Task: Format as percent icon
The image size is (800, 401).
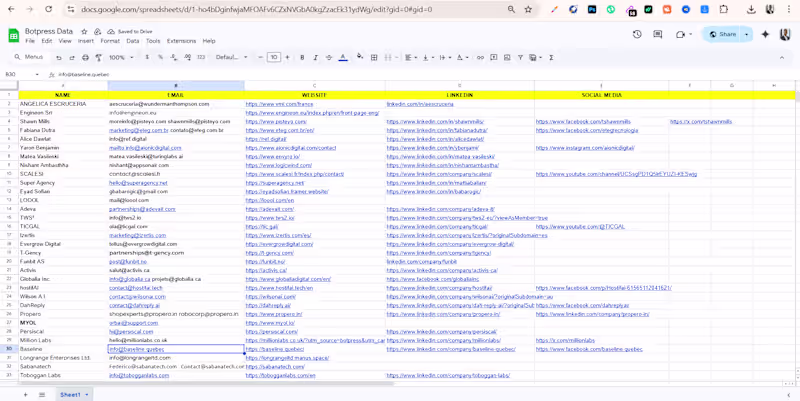Action: [x=160, y=58]
